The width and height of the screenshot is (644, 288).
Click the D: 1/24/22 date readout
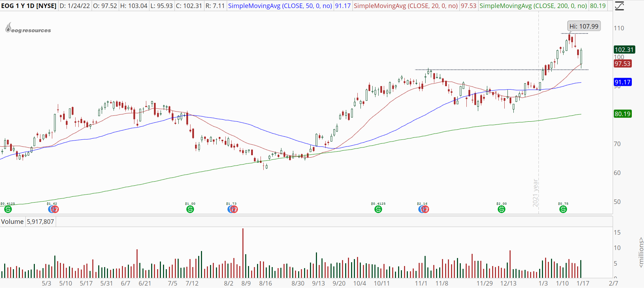click(x=75, y=6)
